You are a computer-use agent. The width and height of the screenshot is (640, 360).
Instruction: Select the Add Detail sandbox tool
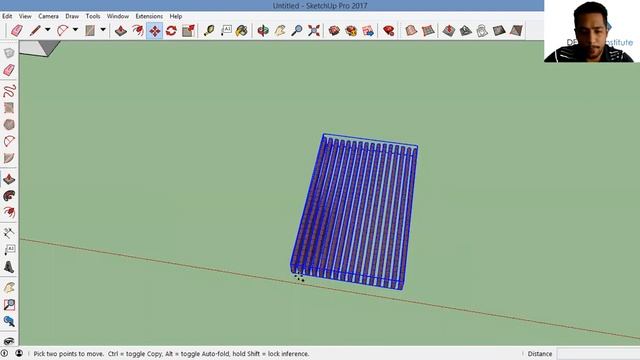coord(499,31)
